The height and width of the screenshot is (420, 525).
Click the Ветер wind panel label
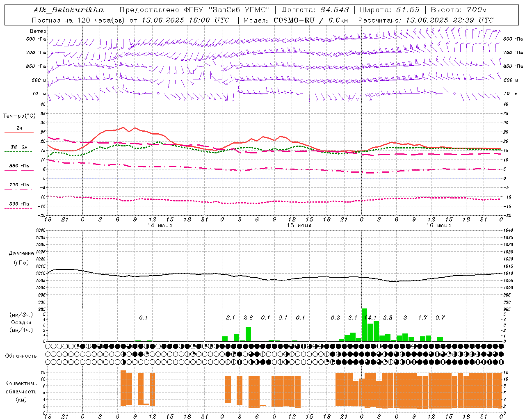click(x=38, y=31)
